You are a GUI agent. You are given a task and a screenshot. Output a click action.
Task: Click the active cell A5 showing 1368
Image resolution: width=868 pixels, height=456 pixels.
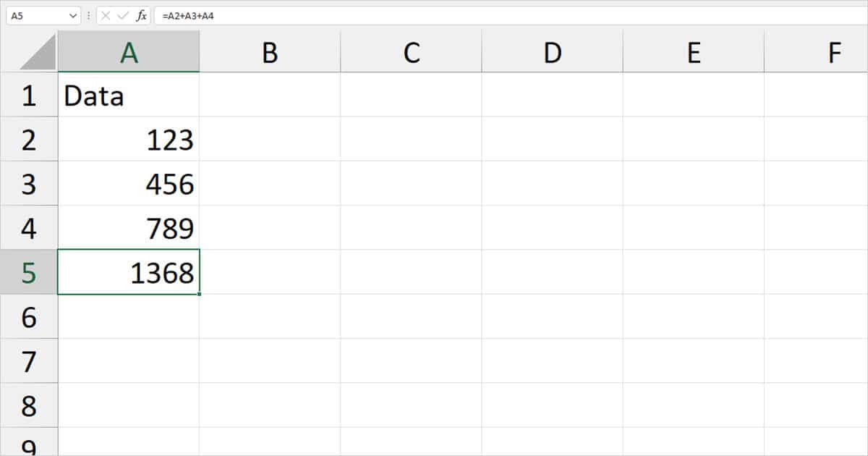click(x=128, y=271)
